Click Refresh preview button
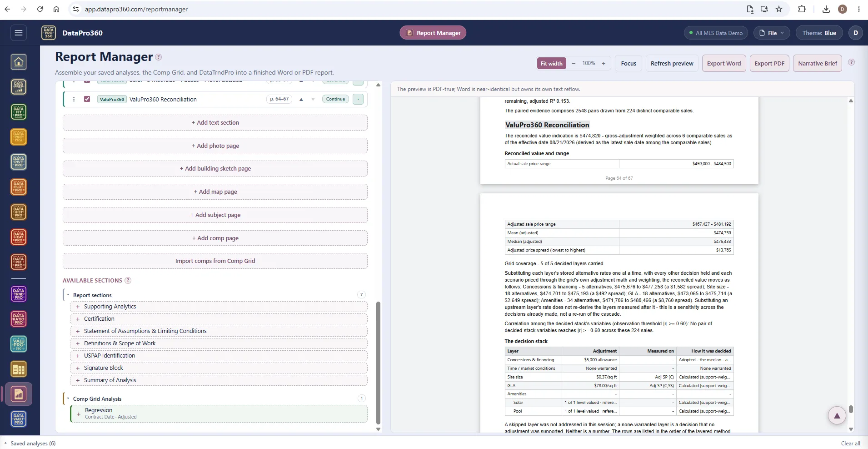 (x=672, y=64)
